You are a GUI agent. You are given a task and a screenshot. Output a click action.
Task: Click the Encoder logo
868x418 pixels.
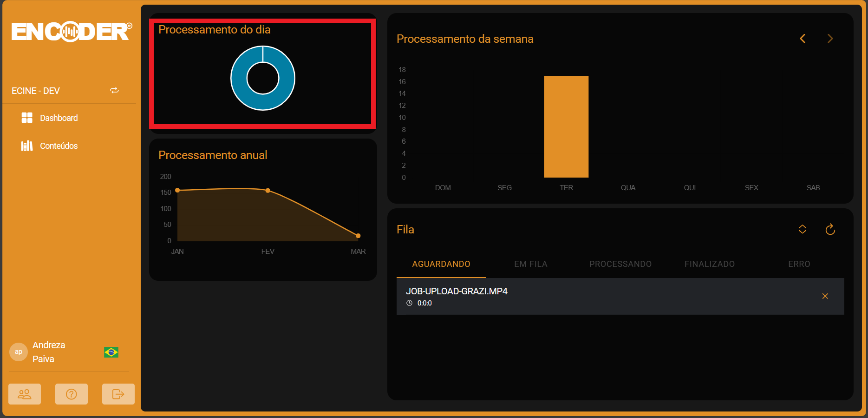pos(72,31)
